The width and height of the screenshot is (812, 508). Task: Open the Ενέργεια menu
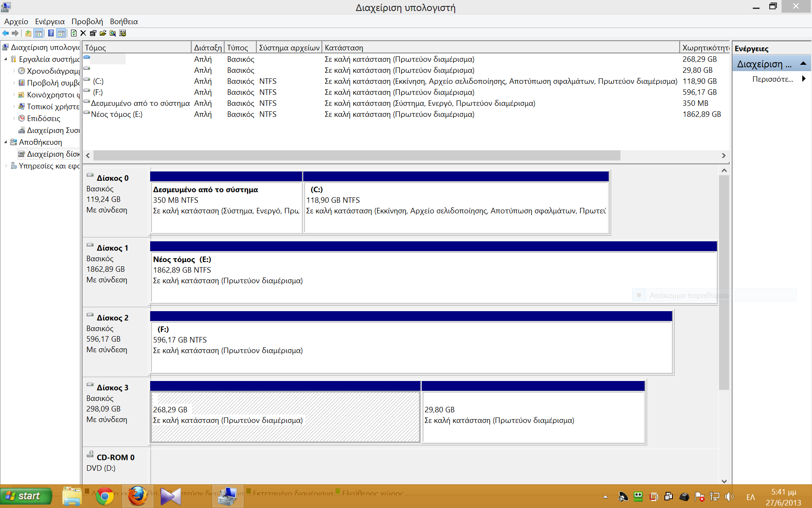click(49, 22)
